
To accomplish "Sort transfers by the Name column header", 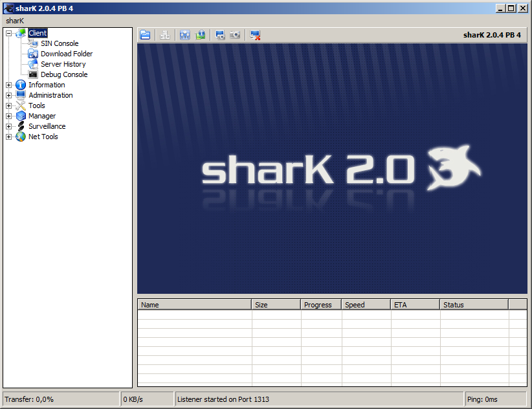I will [194, 305].
